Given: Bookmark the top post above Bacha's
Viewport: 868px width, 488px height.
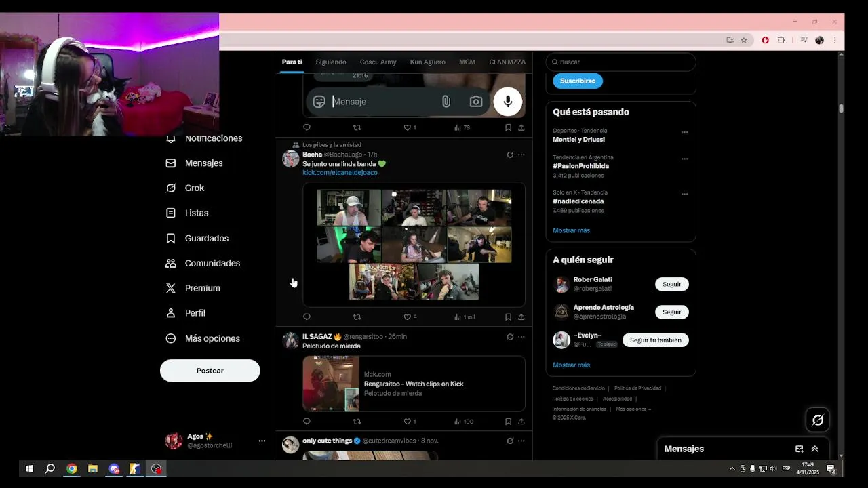Looking at the screenshot, I should coord(508,127).
